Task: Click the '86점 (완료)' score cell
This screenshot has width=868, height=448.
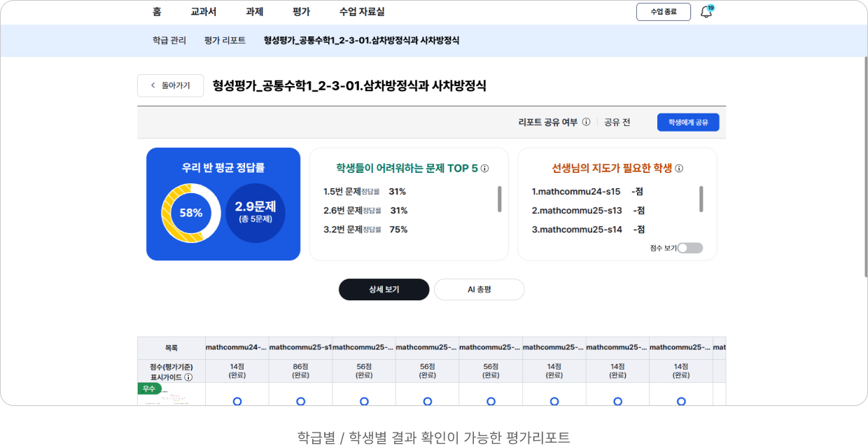Action: pos(300,371)
